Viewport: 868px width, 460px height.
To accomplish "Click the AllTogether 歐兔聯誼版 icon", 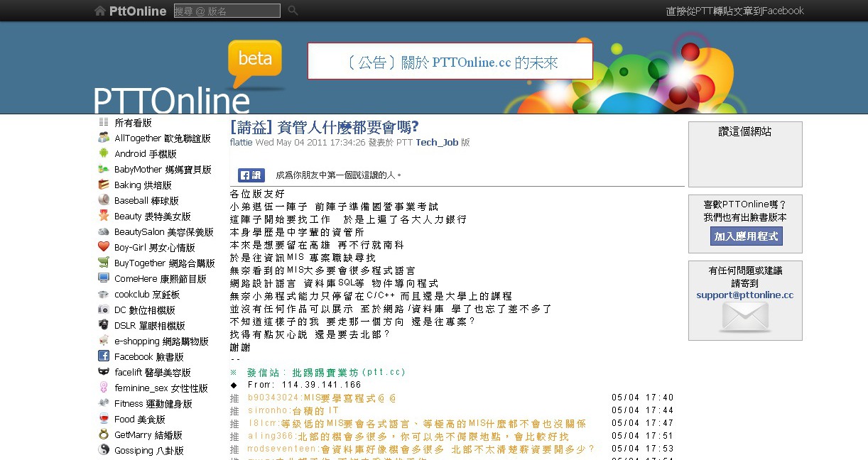I will point(104,138).
